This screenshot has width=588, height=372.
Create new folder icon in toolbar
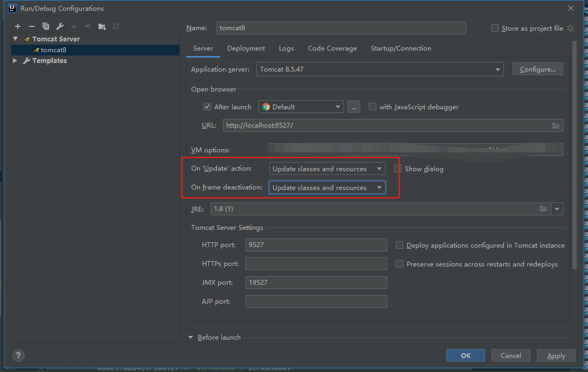pyautogui.click(x=102, y=26)
